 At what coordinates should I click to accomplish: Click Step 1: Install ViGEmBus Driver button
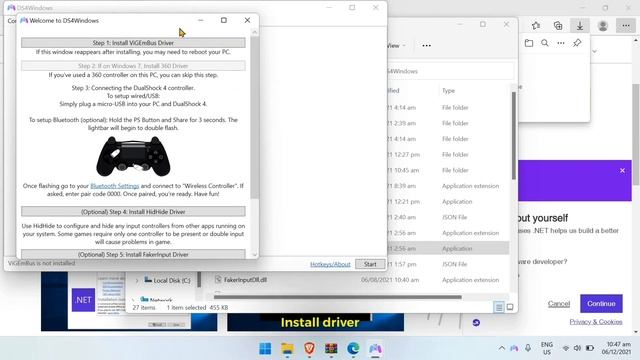[133, 43]
